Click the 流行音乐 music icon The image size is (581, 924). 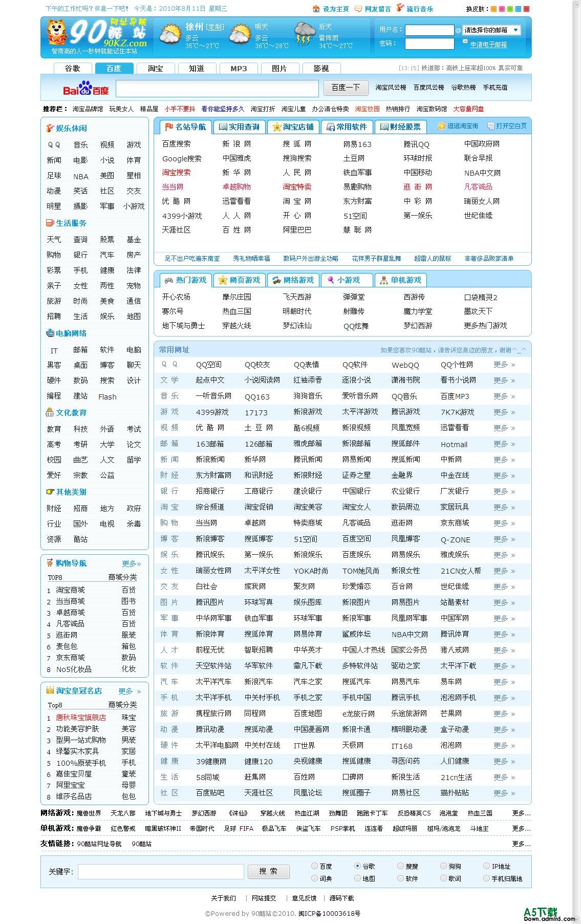click(x=400, y=8)
